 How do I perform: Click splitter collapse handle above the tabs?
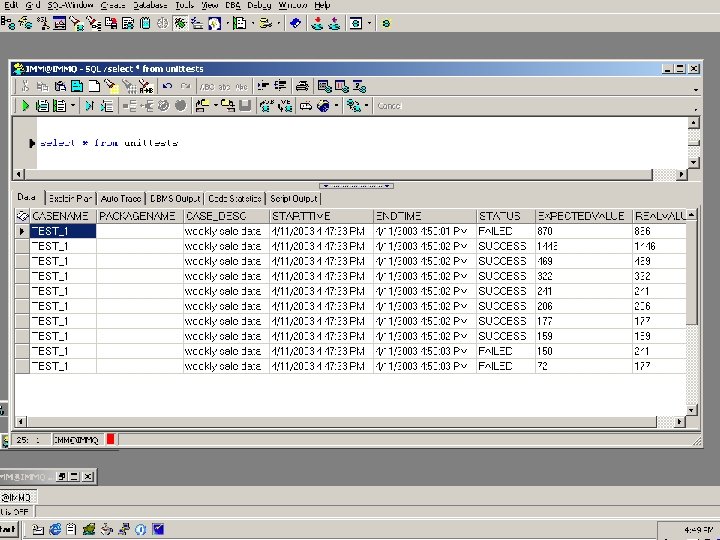click(x=356, y=186)
